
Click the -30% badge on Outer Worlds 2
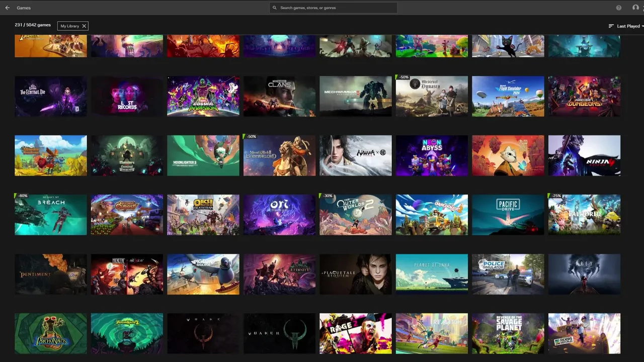327,196
